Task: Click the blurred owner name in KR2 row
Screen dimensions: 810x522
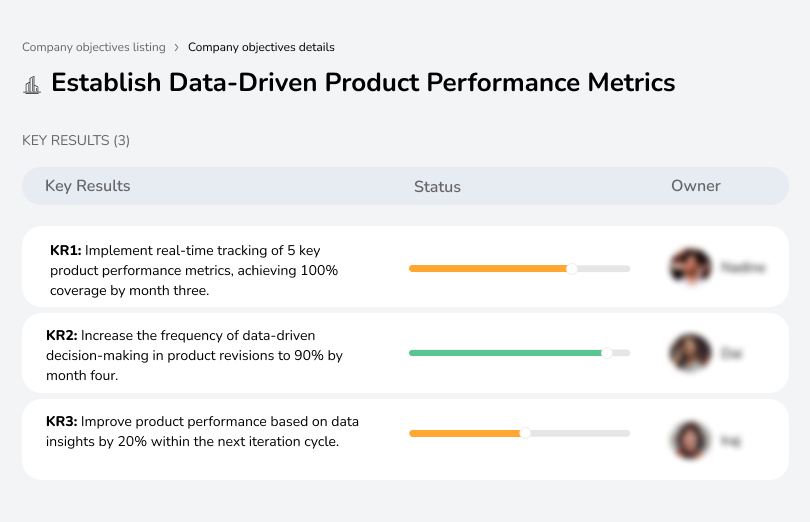Action: coord(731,354)
